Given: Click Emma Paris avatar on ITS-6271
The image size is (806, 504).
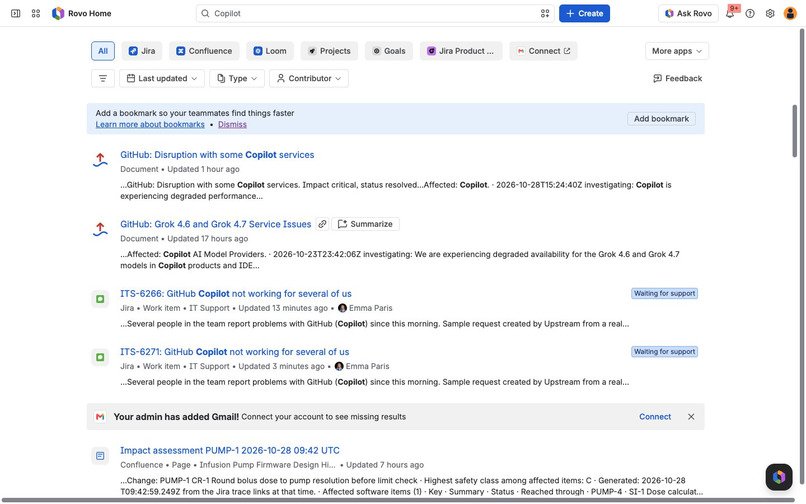Looking at the screenshot, I should [x=339, y=366].
